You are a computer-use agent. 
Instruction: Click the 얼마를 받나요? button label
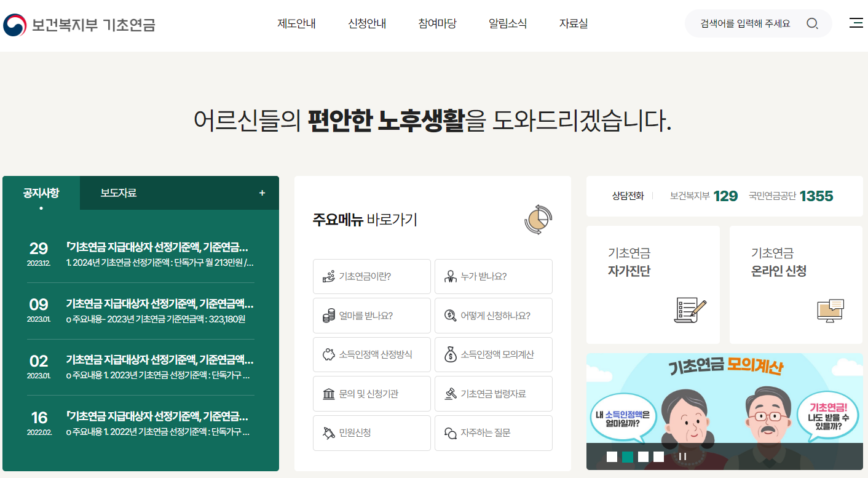tap(366, 316)
